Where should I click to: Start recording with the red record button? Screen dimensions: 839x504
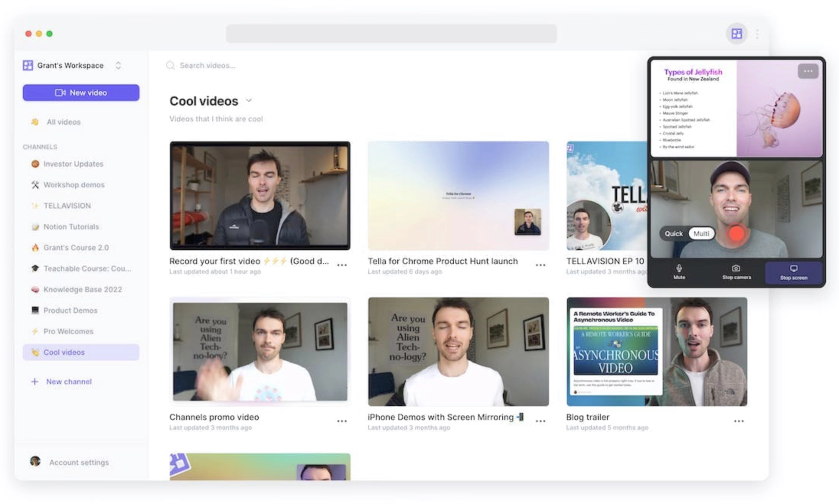coord(736,233)
